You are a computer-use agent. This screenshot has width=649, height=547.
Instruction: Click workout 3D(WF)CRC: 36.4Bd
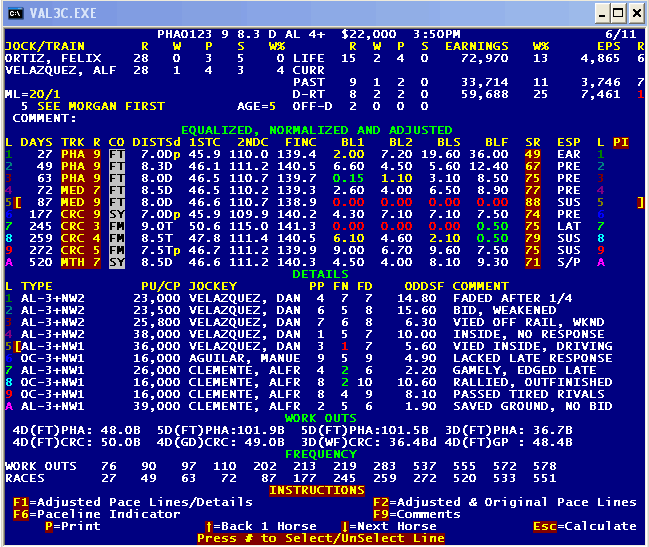(369, 442)
